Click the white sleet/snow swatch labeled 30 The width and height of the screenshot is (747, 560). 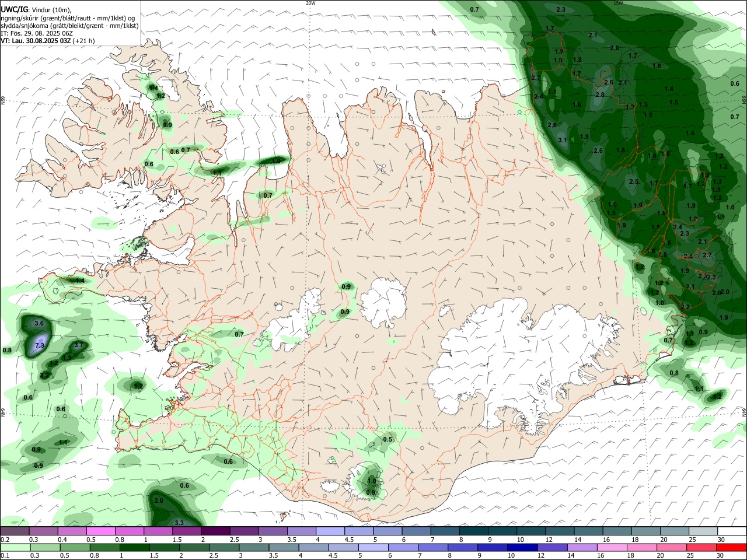[x=732, y=531]
